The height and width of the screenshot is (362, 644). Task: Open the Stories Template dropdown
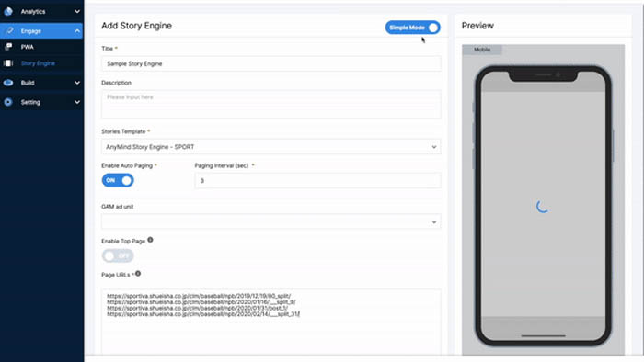click(271, 147)
